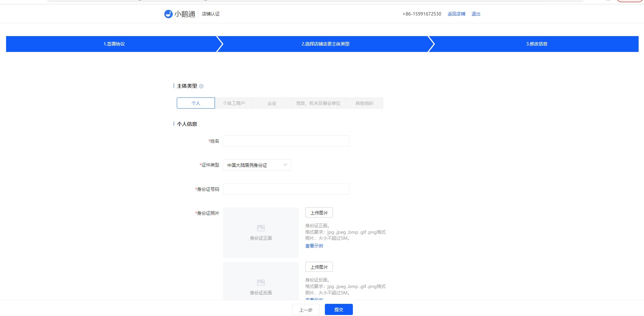Select 党政、机关及事业单位 subject type
This screenshot has width=644, height=316.
[x=318, y=103]
